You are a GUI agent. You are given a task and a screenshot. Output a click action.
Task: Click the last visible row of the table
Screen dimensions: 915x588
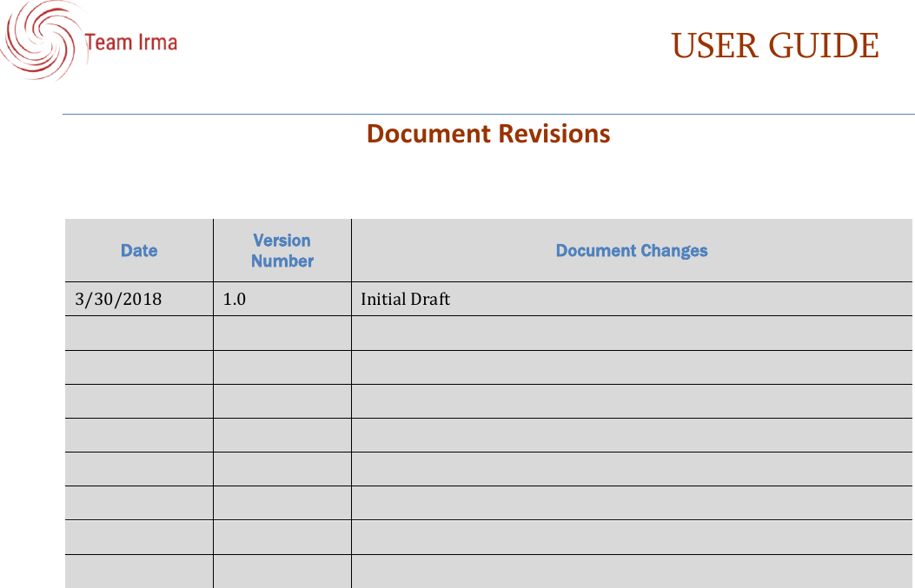(487, 571)
